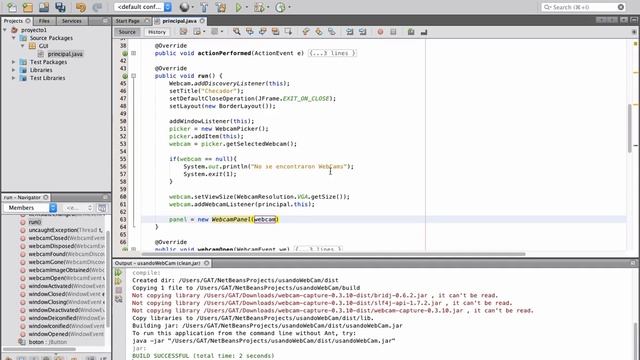This screenshot has width=640, height=360.
Task: Click Find Previous Occurrence icon
Action: click(249, 32)
